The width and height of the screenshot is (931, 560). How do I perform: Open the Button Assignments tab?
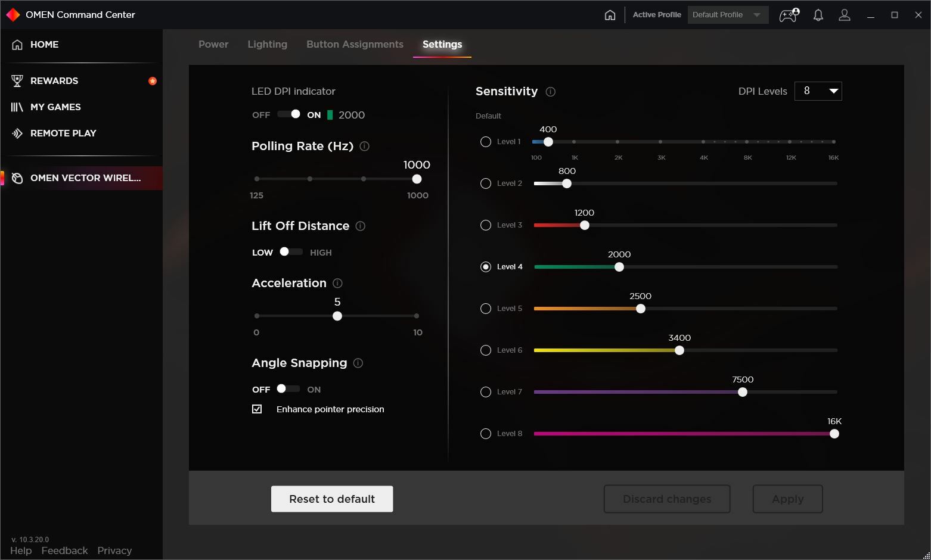coord(354,44)
